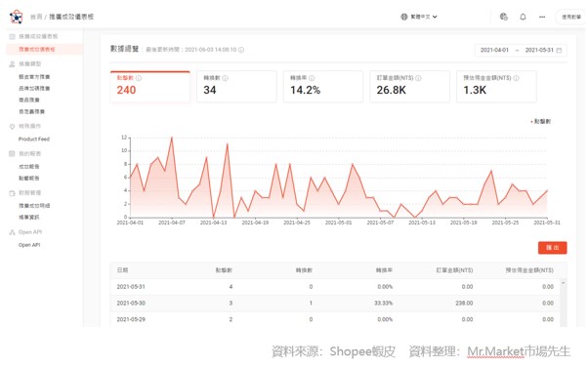Viewport: 588px width, 367px height.
Task: Click the chart peak point near 2021-04-07
Action: coord(172,138)
